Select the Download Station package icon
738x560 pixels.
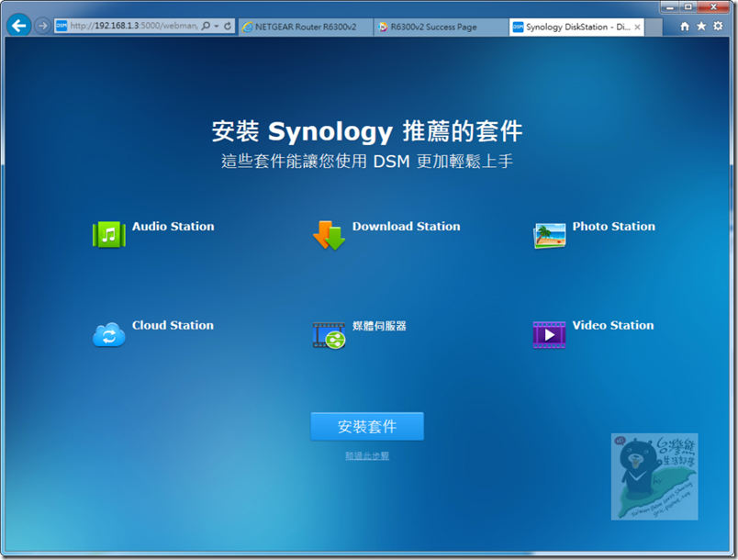tap(329, 235)
